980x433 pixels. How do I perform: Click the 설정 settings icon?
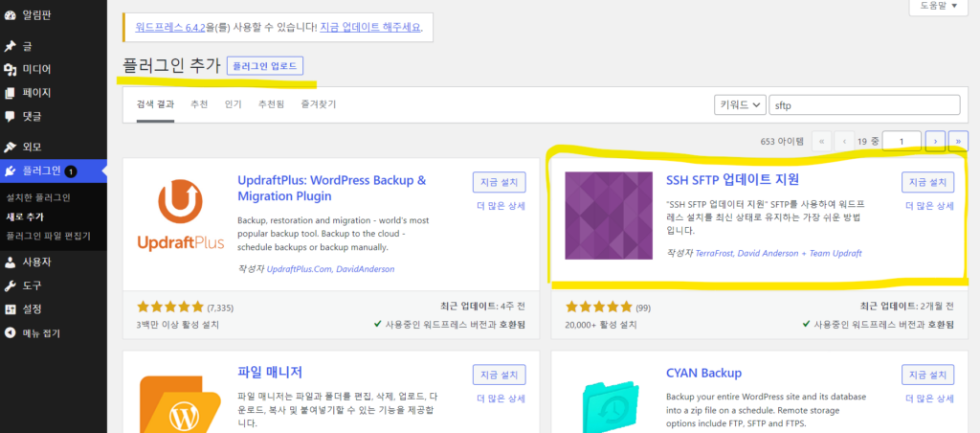tap(10, 309)
